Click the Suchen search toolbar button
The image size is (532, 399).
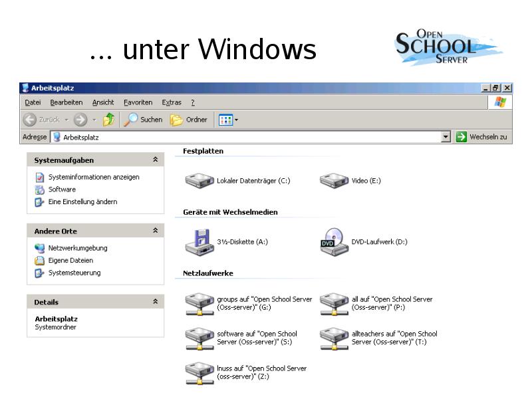tap(144, 120)
